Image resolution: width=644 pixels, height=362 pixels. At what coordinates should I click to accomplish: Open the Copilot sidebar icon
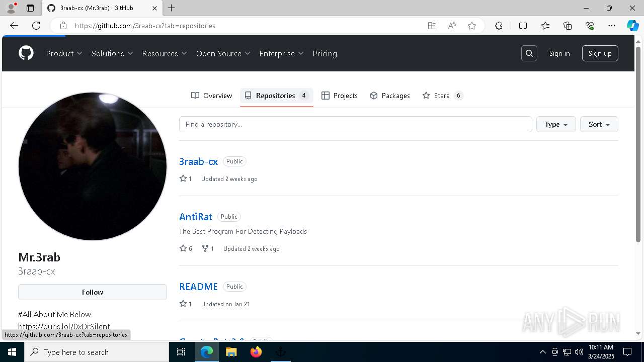tap(633, 26)
